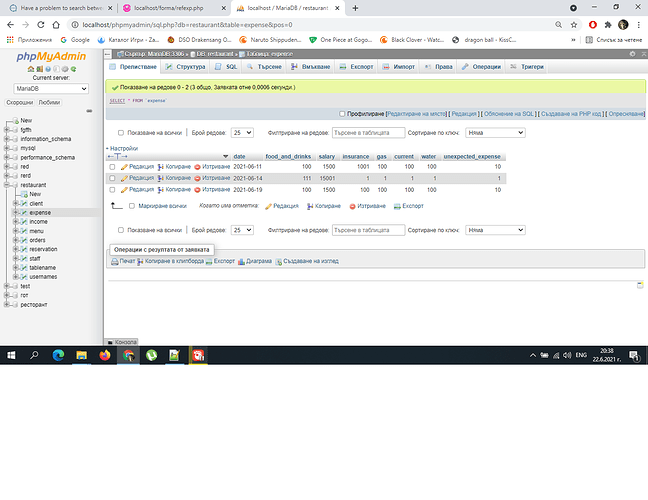
Task: Click upper Филтриране на редове search field
Action: coord(368,133)
